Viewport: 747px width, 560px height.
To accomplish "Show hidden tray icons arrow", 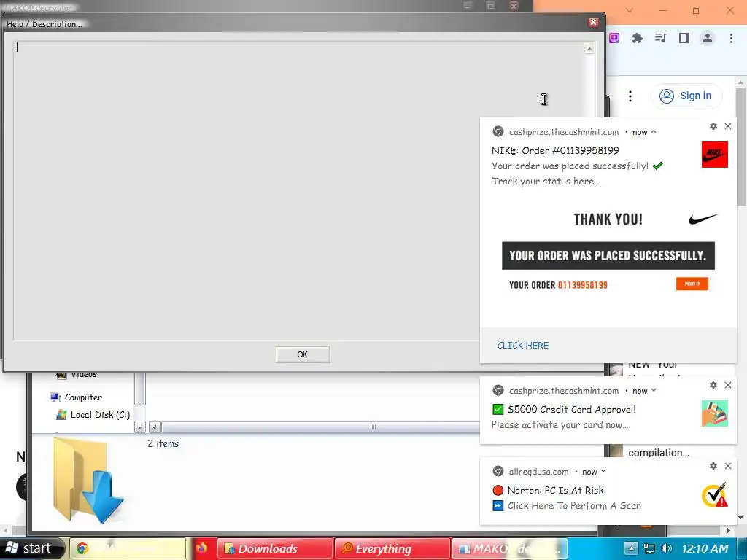I will (x=631, y=548).
